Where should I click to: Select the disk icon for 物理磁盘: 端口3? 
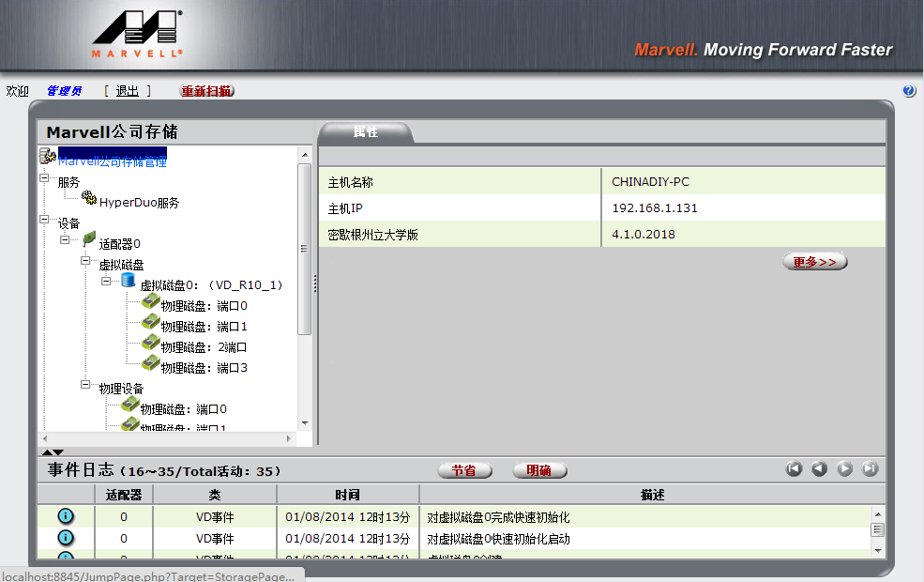tap(151, 363)
